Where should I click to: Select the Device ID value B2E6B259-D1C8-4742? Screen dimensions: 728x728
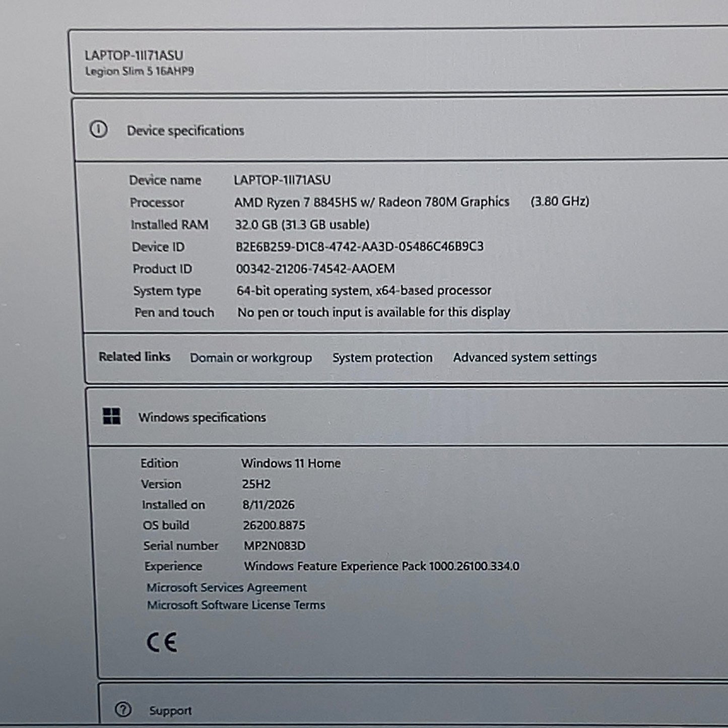(x=360, y=246)
